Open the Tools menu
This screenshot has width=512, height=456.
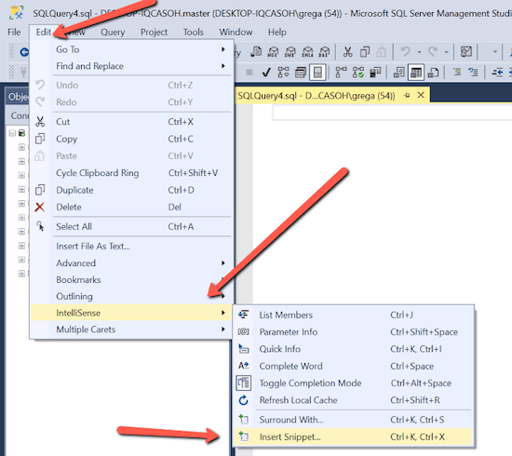(x=193, y=32)
